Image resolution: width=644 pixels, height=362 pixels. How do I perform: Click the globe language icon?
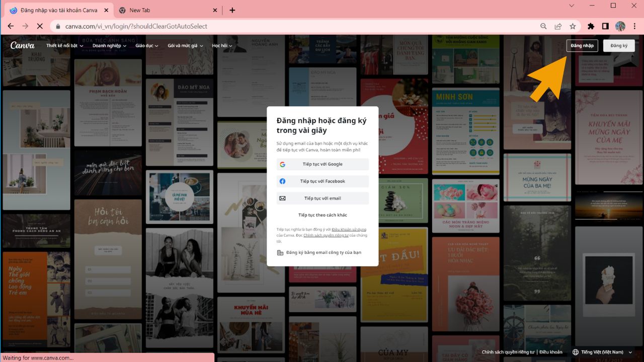point(576,352)
